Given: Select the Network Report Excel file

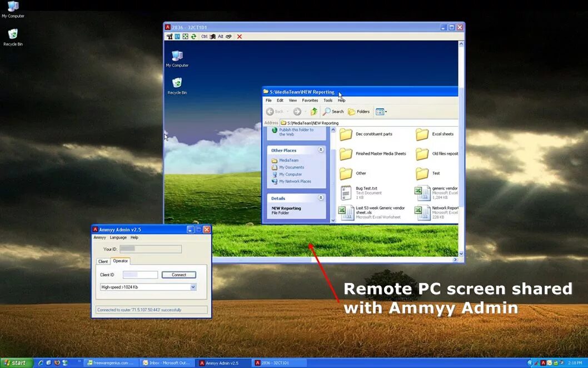Looking at the screenshot, I should 436,212.
